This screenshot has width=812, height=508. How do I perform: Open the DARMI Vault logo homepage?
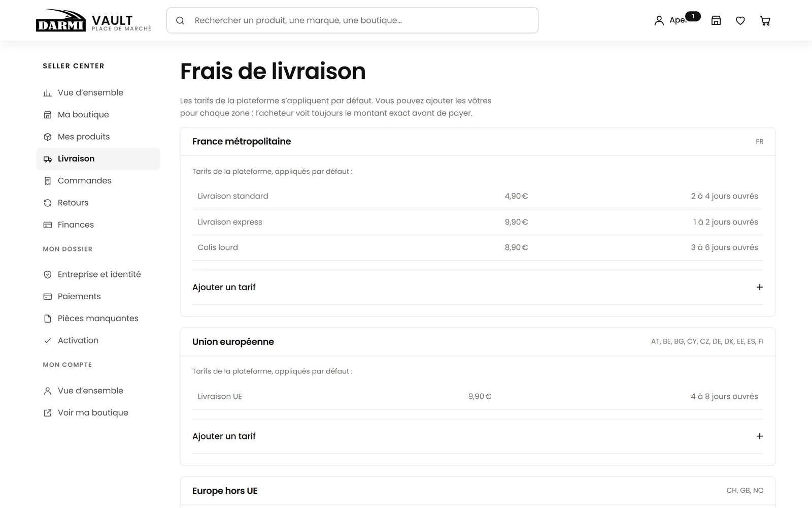click(93, 20)
